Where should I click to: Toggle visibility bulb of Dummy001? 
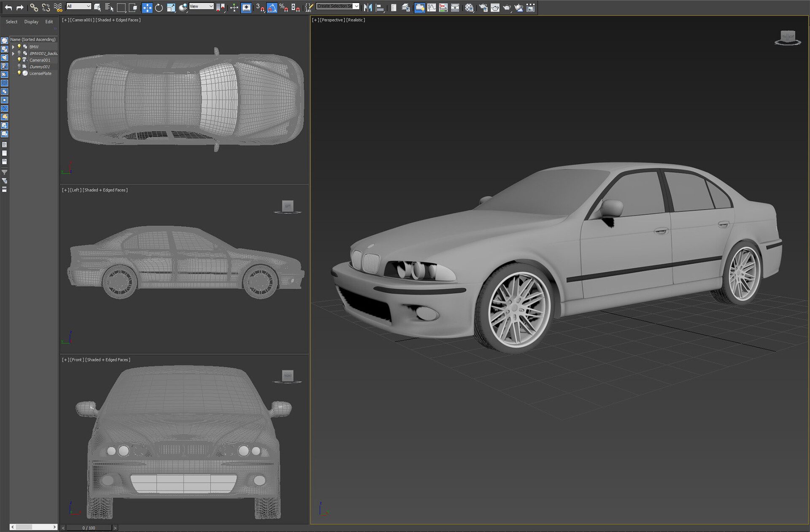pyautogui.click(x=19, y=67)
